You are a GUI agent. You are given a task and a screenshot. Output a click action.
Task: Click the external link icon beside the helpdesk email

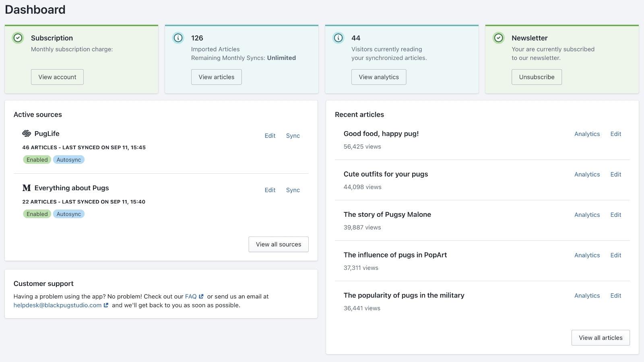coord(105,305)
